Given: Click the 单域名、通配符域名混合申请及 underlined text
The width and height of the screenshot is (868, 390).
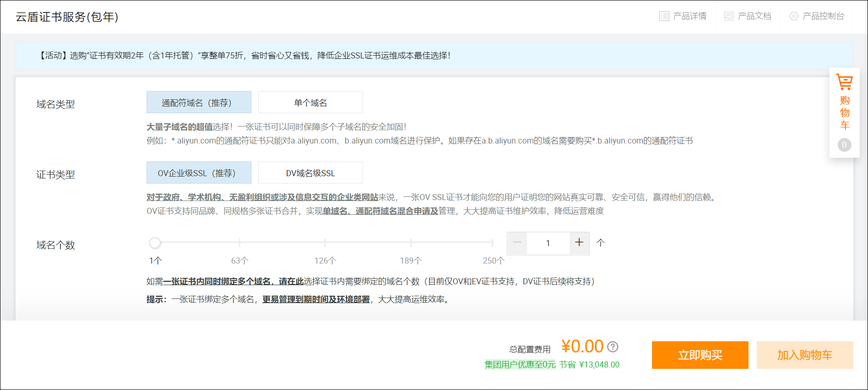Looking at the screenshot, I should [x=380, y=211].
